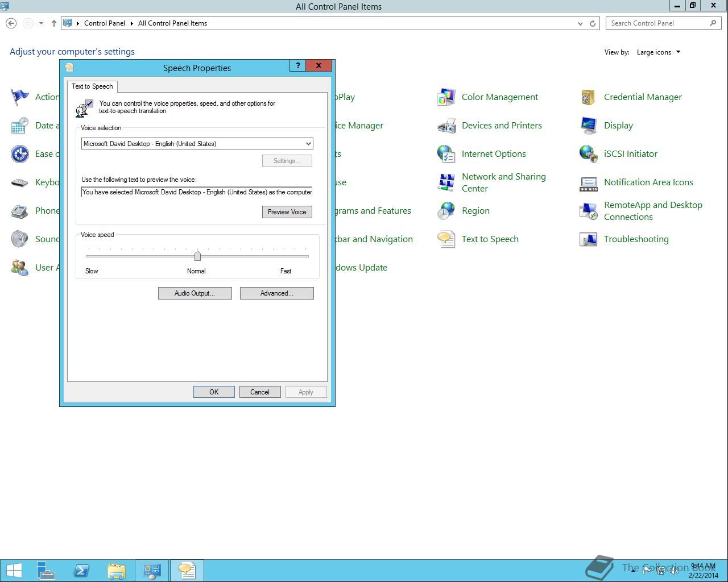Click Control Panel in the breadcrumb
728x582 pixels.
pyautogui.click(x=105, y=23)
